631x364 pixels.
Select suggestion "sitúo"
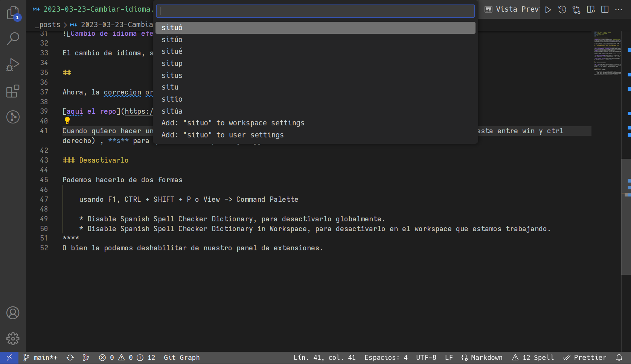pyautogui.click(x=315, y=40)
